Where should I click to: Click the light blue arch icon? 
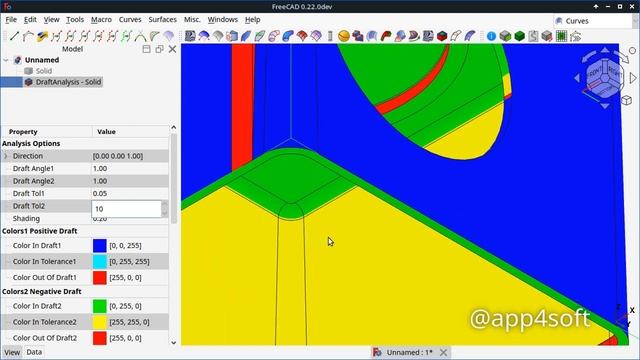372,36
